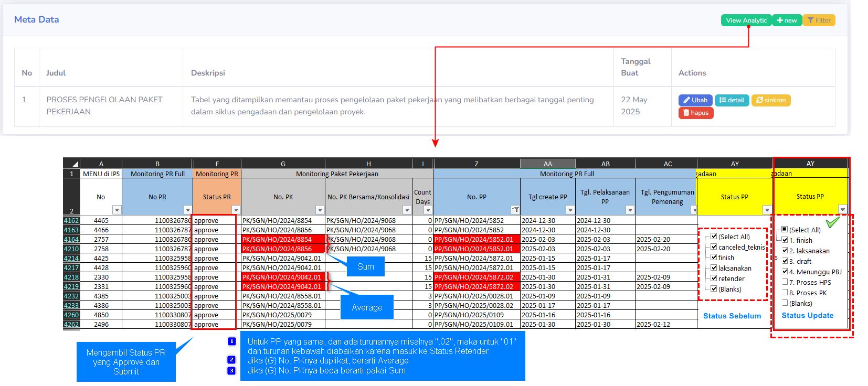868x386 pixels.
Task: Check the '7. Proses HPS' checkbox
Action: tap(785, 282)
